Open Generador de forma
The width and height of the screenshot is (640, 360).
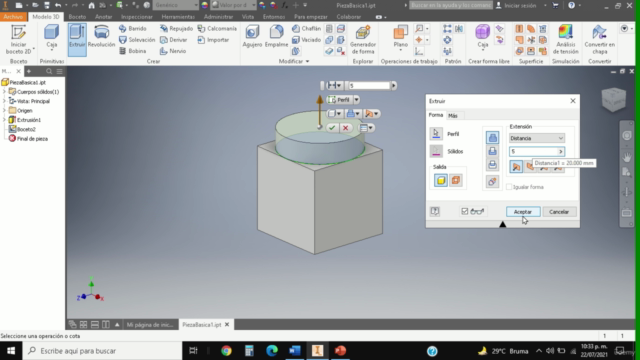click(x=363, y=40)
